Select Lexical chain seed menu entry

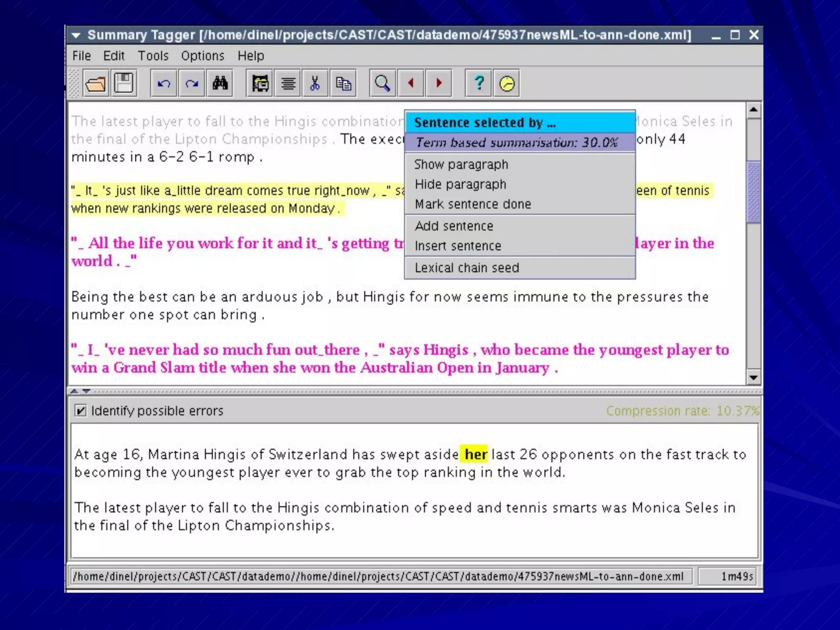tap(467, 268)
